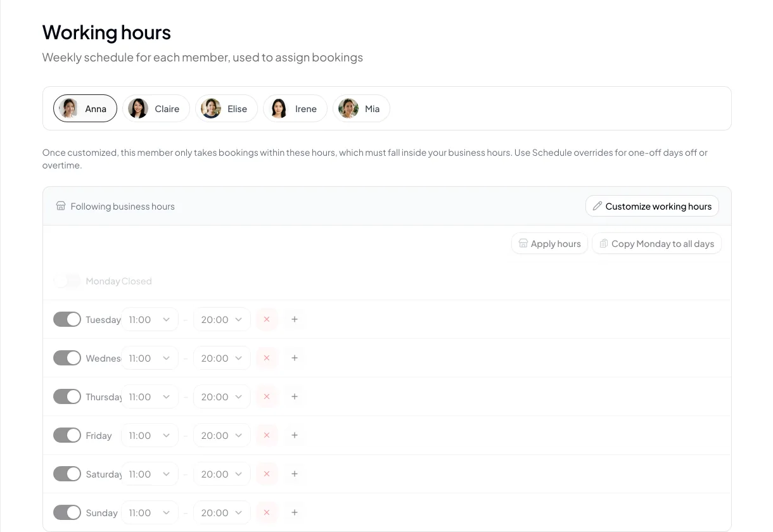Open Thursday end time 20:00 dropdown
Viewport: 773px width, 532px height.
pyautogui.click(x=222, y=396)
